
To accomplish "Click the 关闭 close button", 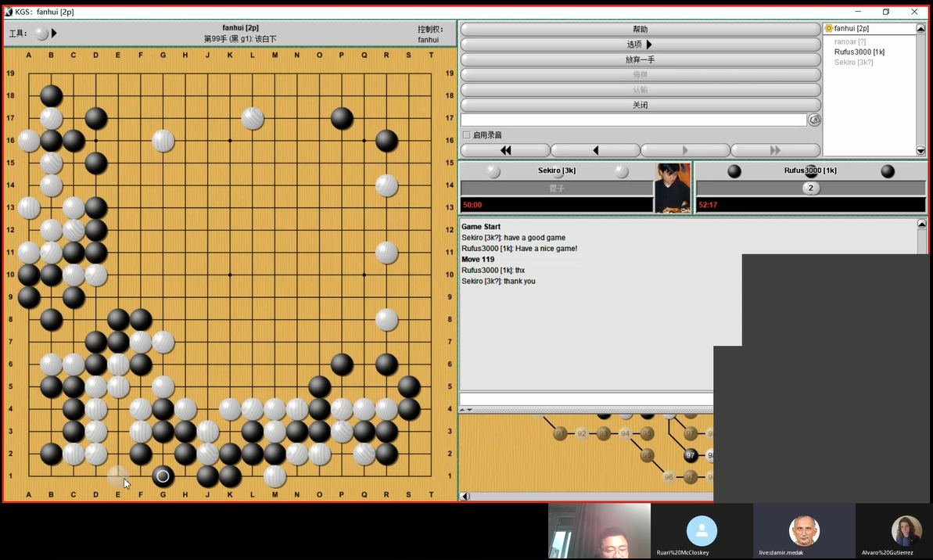I will click(x=640, y=105).
